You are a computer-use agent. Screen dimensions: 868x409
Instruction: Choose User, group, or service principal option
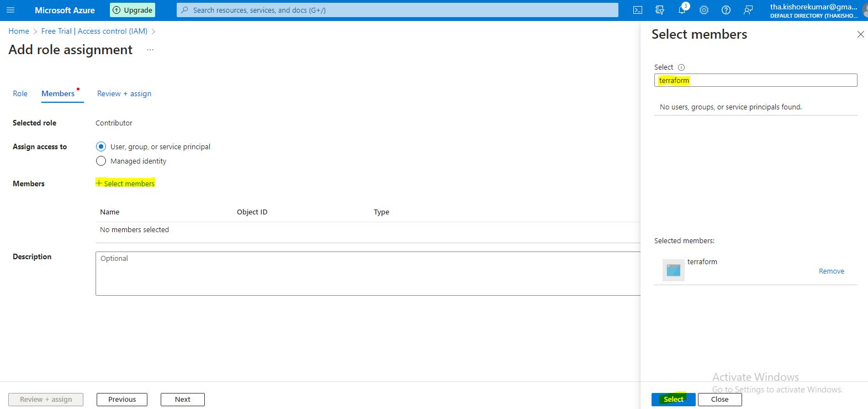[x=101, y=146]
